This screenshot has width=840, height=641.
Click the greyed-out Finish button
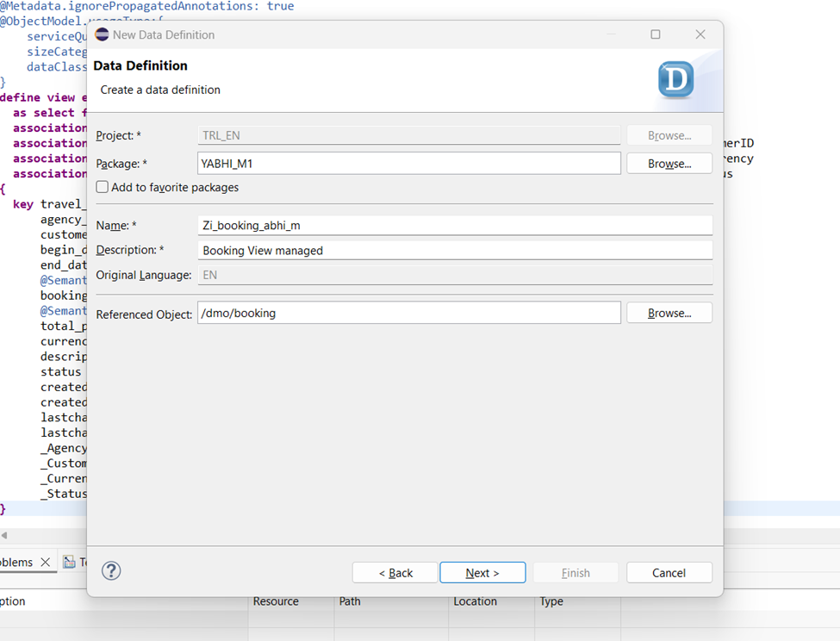(x=576, y=572)
